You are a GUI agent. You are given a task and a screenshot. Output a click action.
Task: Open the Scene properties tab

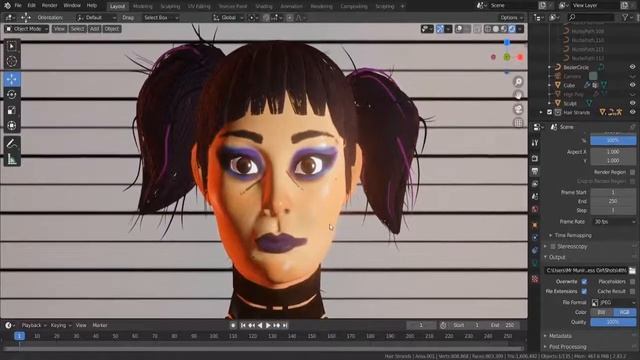click(535, 197)
